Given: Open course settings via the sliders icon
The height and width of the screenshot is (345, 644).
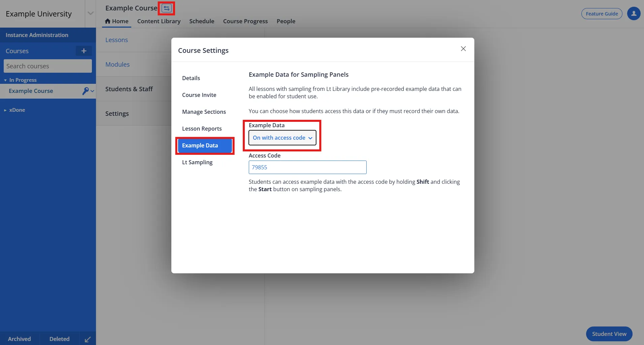Looking at the screenshot, I should 166,8.
